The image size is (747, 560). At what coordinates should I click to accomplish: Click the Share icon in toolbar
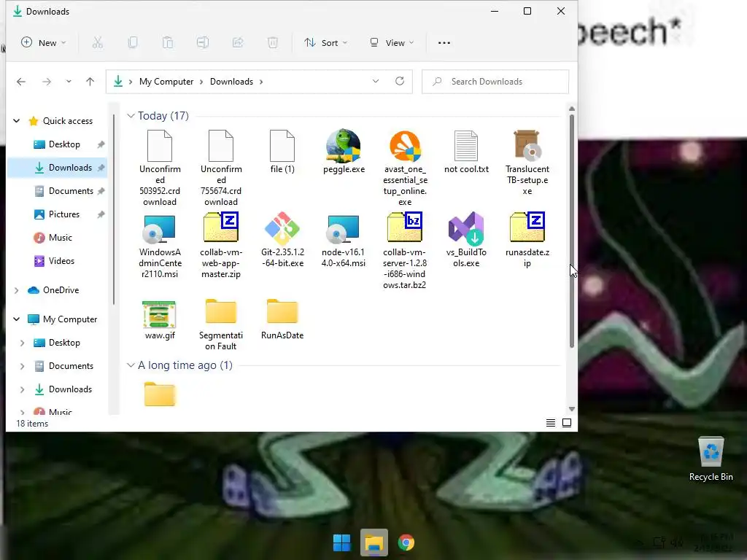point(238,43)
